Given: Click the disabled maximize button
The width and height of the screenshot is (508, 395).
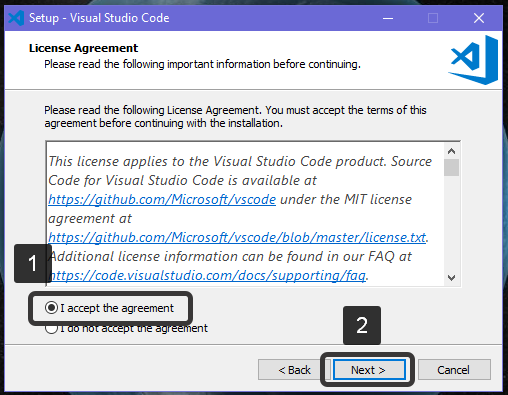Looking at the screenshot, I should (x=433, y=18).
